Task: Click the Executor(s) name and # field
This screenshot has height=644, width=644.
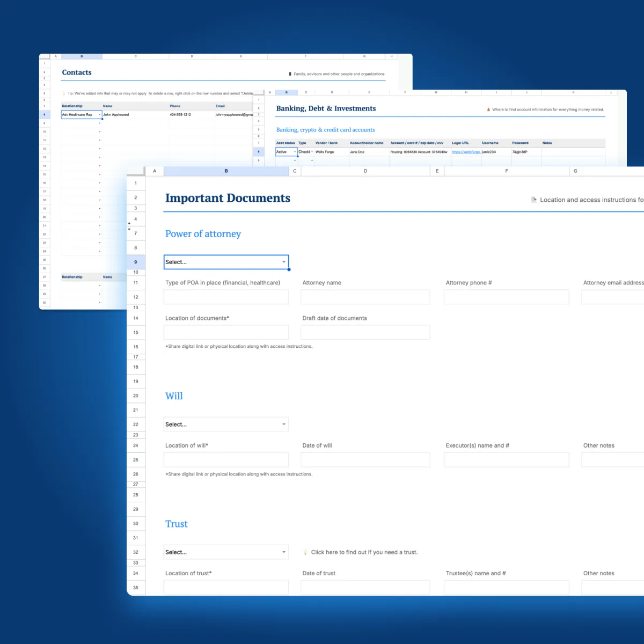Action: tap(507, 460)
